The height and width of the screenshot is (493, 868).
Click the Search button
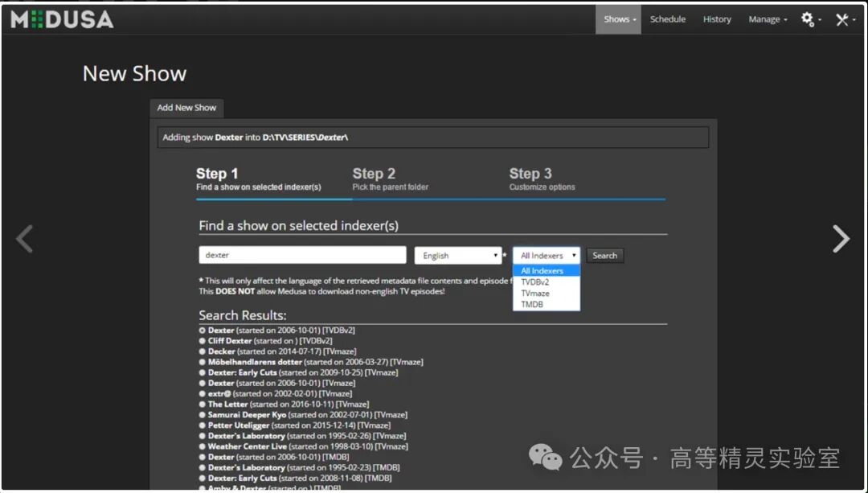pos(604,256)
